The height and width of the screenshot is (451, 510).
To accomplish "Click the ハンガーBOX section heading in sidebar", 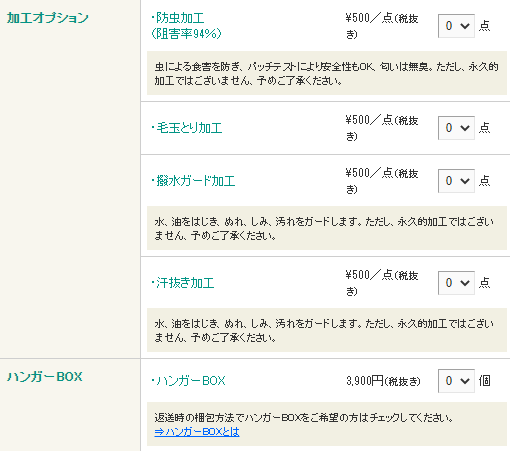I will coord(45,377).
